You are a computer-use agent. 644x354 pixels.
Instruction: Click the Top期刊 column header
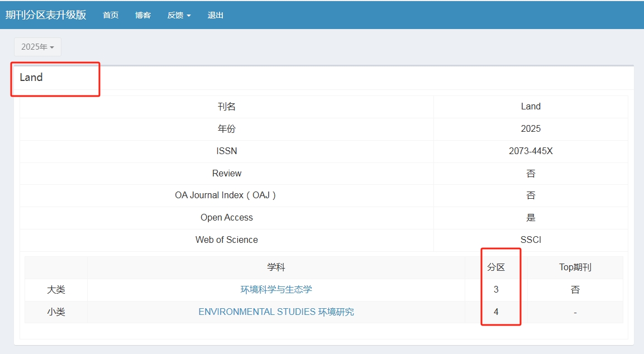(575, 267)
